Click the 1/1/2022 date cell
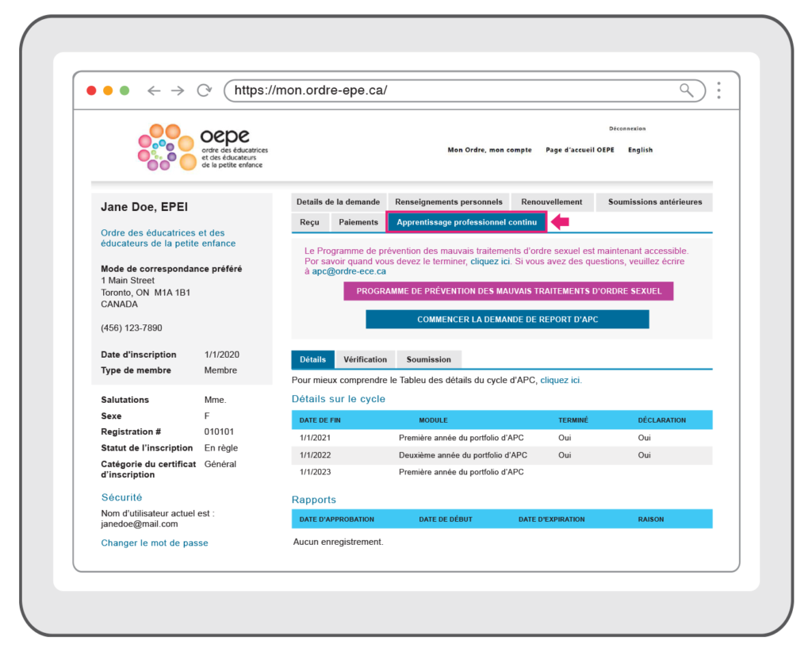Image resolution: width=812 pixels, height=652 pixels. [315, 455]
